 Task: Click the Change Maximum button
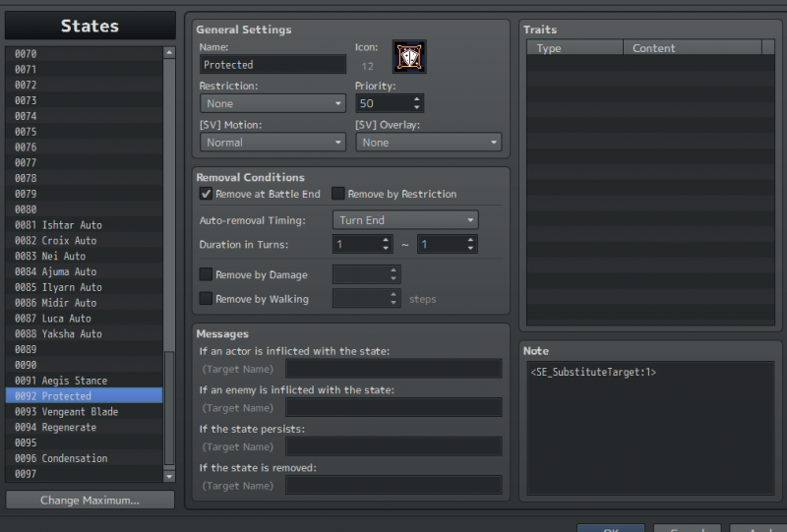click(x=90, y=501)
